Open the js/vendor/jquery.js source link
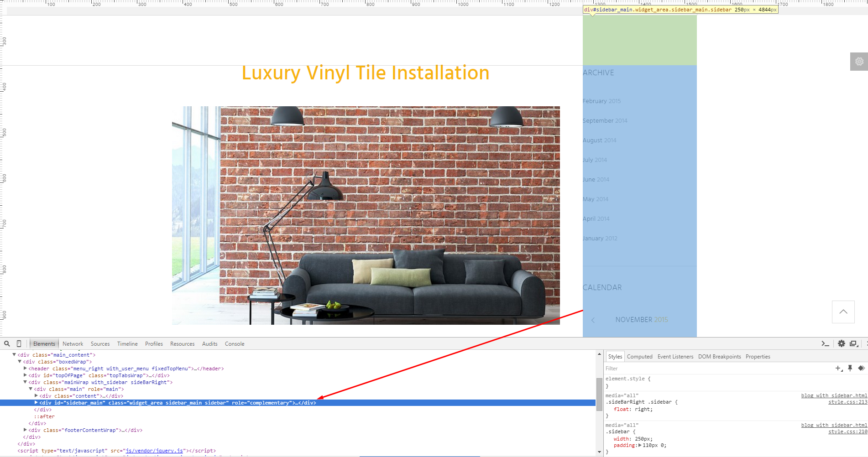The width and height of the screenshot is (868, 457). [x=154, y=451]
